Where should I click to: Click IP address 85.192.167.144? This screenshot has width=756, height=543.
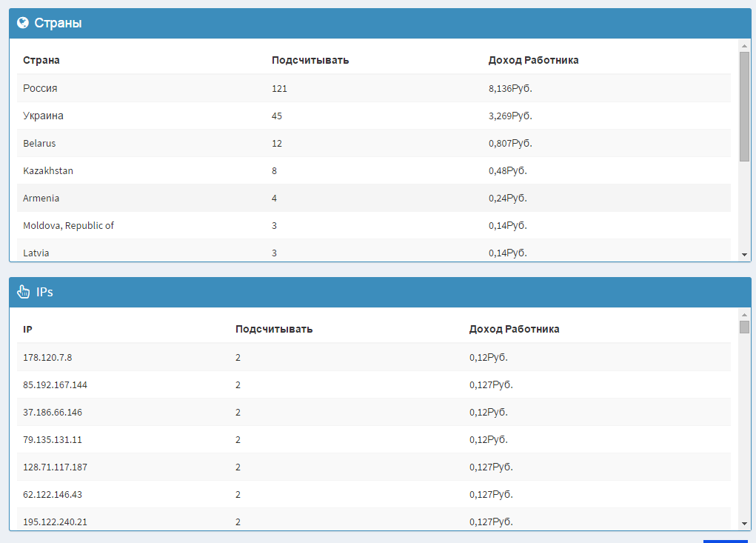coord(55,384)
